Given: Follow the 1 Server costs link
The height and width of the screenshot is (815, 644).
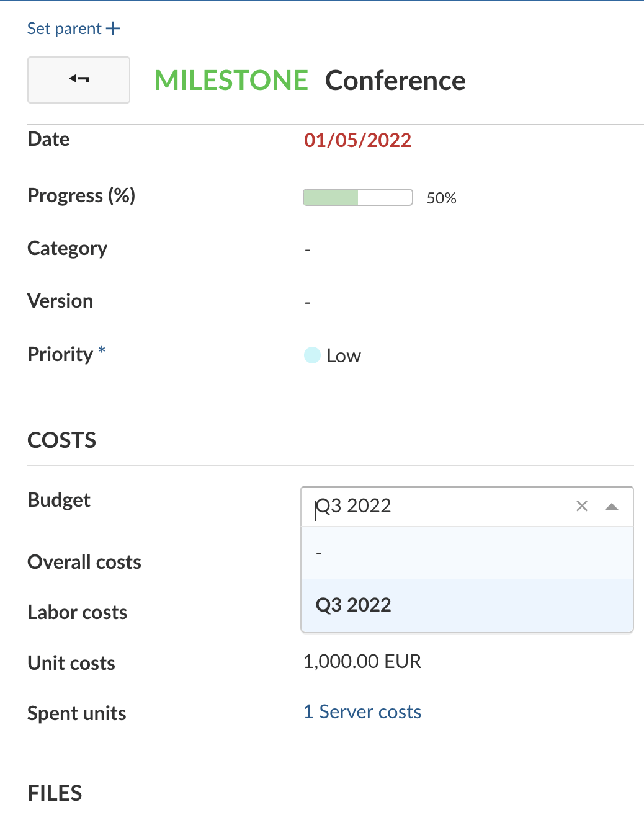Looking at the screenshot, I should point(362,712).
